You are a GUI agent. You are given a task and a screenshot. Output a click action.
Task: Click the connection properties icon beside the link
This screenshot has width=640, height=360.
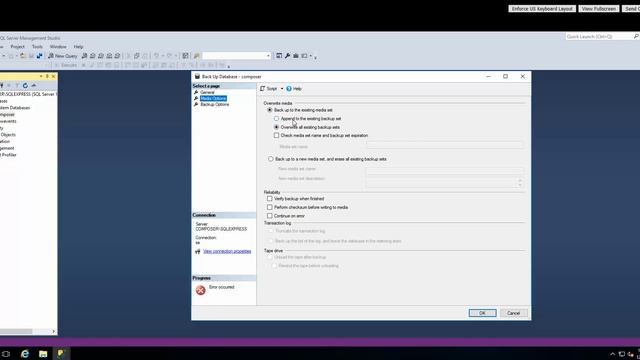coord(198,251)
